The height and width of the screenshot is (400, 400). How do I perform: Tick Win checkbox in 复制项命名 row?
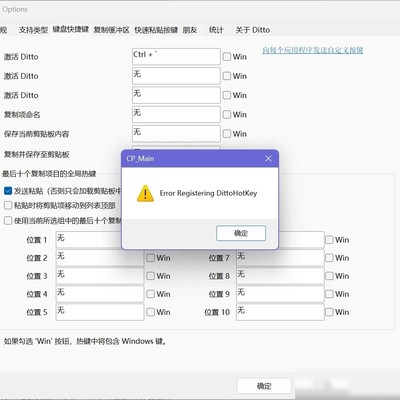[227, 115]
